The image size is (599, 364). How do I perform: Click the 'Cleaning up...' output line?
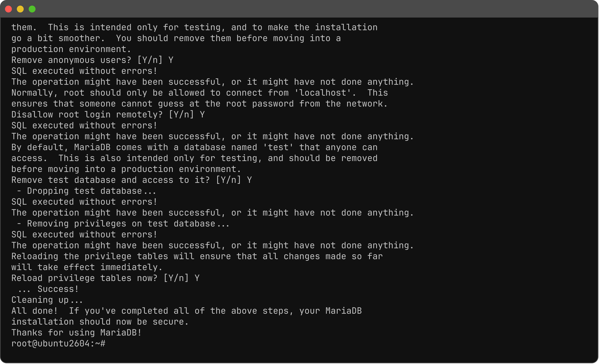[47, 300]
